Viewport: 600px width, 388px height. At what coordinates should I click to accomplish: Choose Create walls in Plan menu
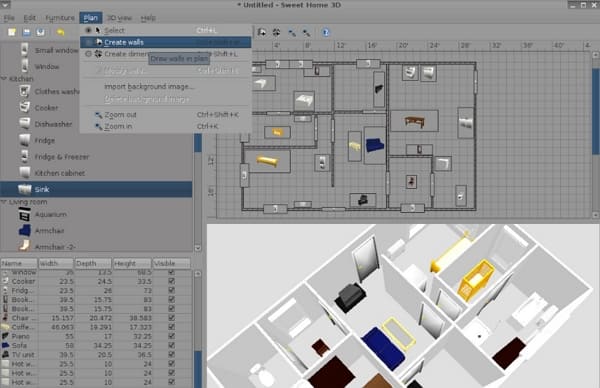pyautogui.click(x=166, y=42)
